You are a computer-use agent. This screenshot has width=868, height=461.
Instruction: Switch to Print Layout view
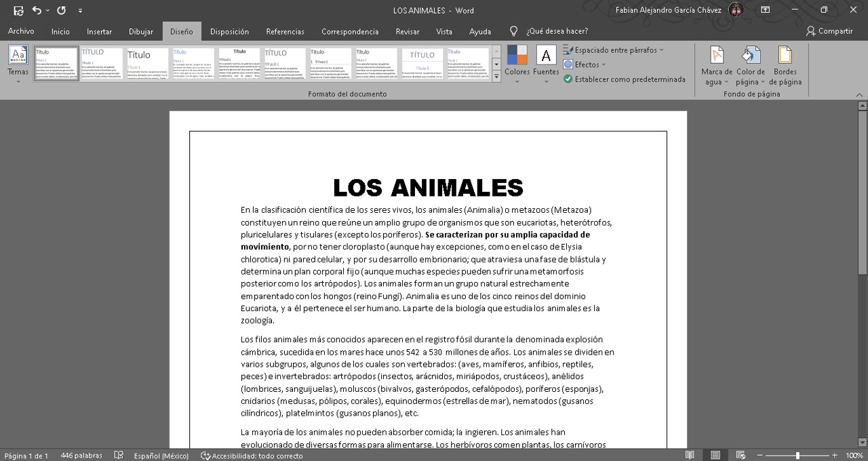point(715,456)
